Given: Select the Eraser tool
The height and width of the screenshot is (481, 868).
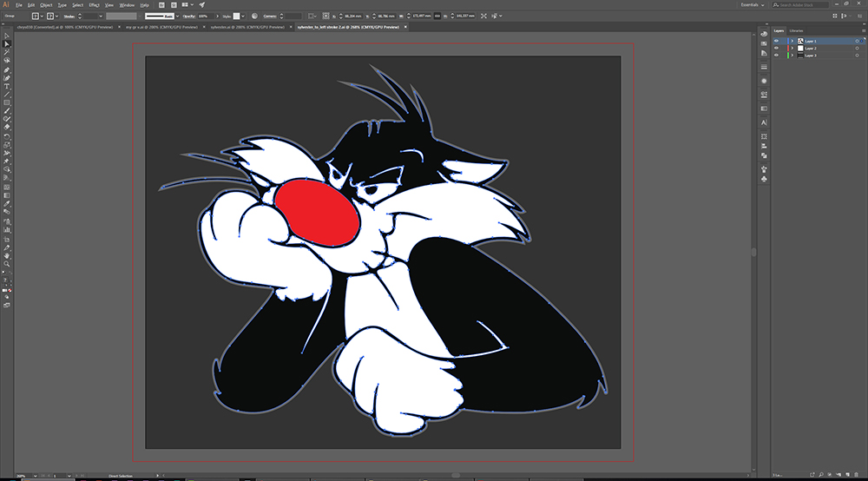Looking at the screenshot, I should coord(7,128).
